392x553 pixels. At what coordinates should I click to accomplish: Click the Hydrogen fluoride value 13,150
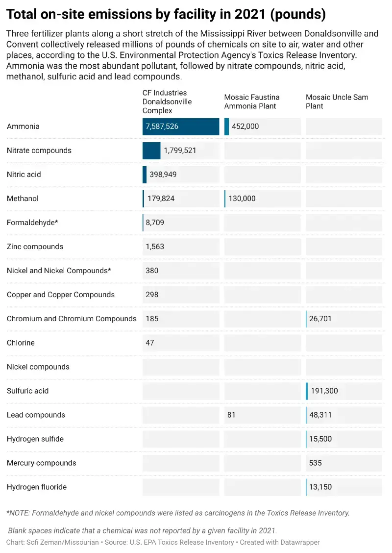point(320,487)
